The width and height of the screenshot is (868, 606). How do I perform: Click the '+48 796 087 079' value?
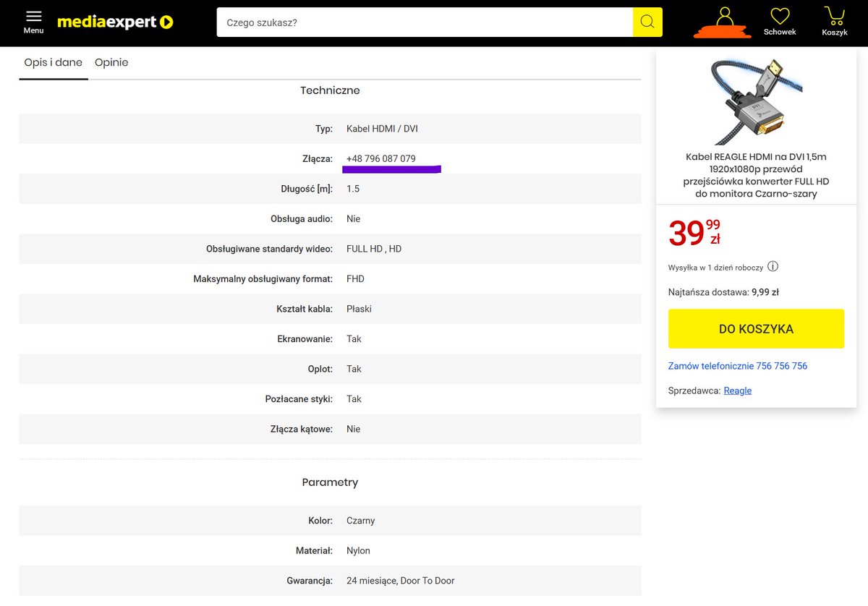(x=381, y=159)
